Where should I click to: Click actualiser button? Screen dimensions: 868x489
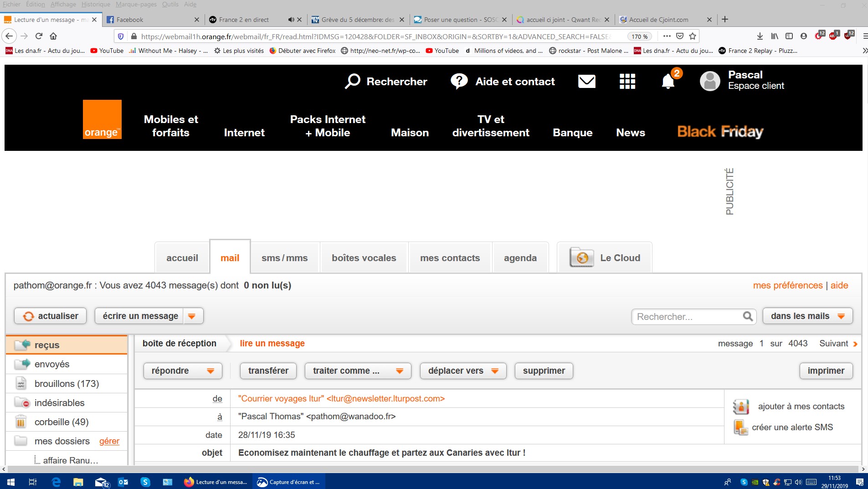point(50,316)
